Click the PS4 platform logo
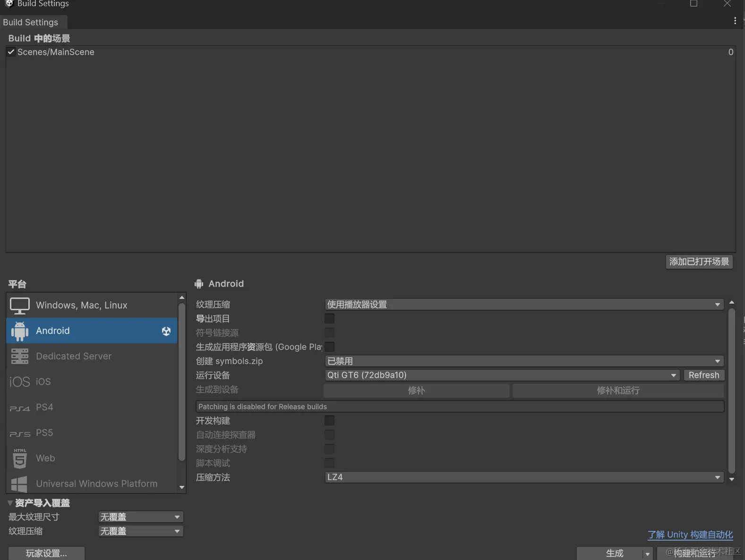The height and width of the screenshot is (560, 745). point(20,408)
